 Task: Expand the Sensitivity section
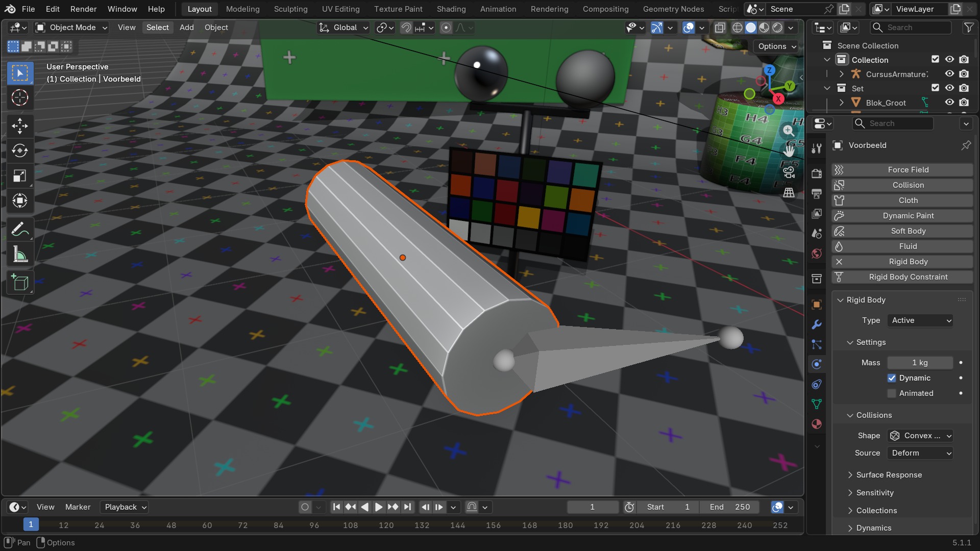[874, 493]
